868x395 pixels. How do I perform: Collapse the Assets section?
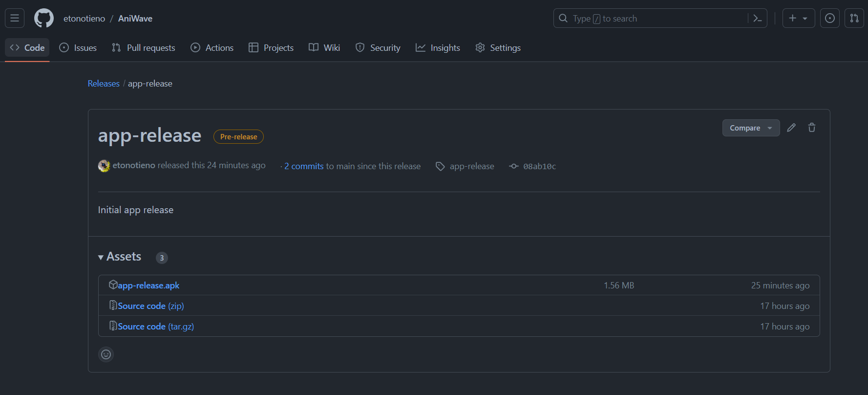click(120, 257)
